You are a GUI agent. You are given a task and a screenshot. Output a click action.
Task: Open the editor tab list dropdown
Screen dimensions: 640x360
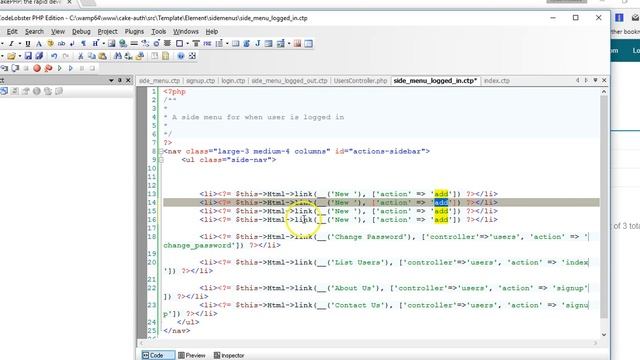596,80
